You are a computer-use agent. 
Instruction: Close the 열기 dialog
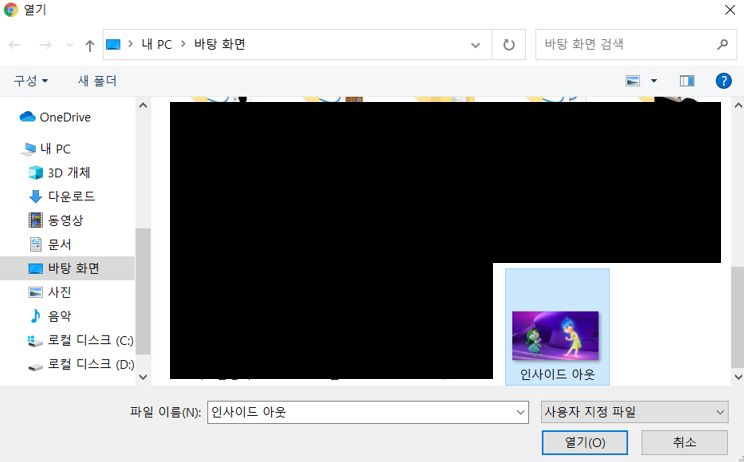(x=730, y=10)
